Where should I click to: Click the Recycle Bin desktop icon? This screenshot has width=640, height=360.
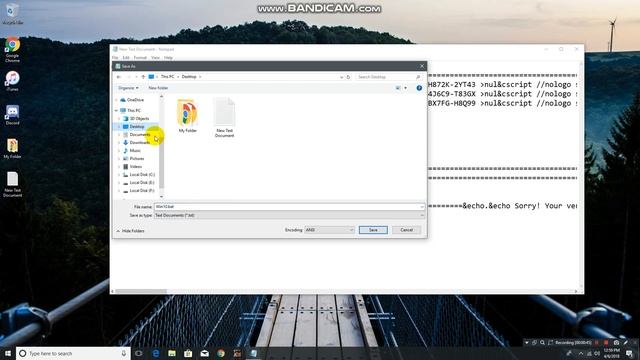pos(13,14)
